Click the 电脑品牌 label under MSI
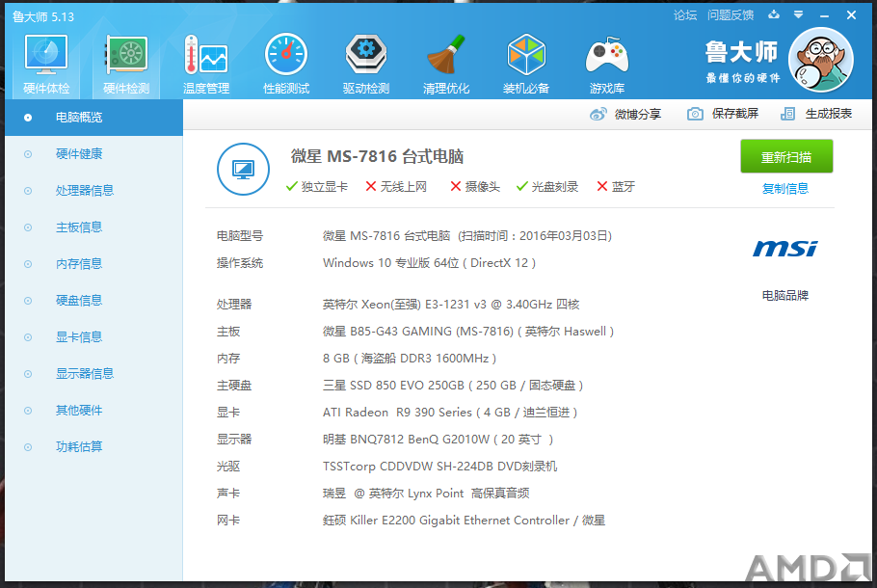 (785, 295)
